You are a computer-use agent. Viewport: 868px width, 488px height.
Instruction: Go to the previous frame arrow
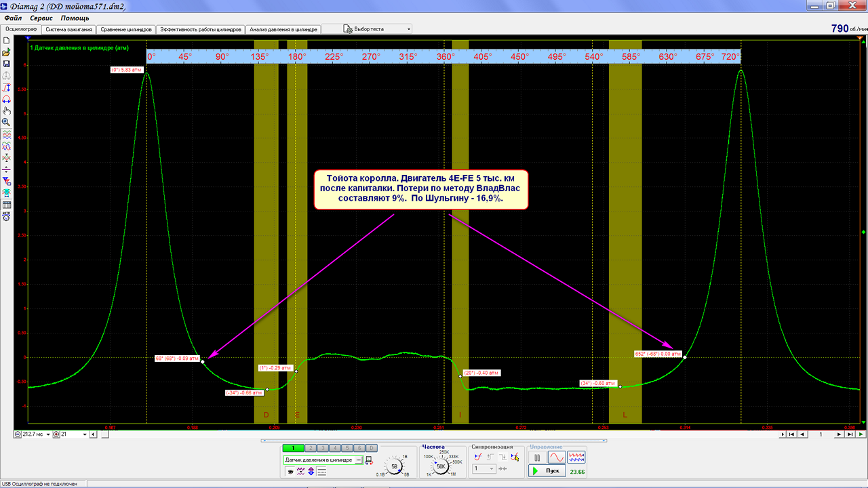[x=802, y=434]
